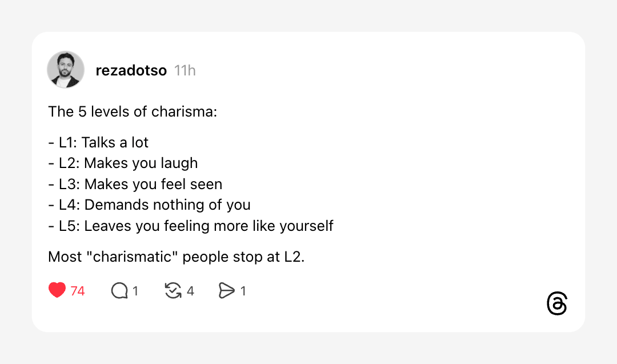Viewport: 617px width, 364px height.
Task: Like the post with the heart icon
Action: click(x=57, y=291)
